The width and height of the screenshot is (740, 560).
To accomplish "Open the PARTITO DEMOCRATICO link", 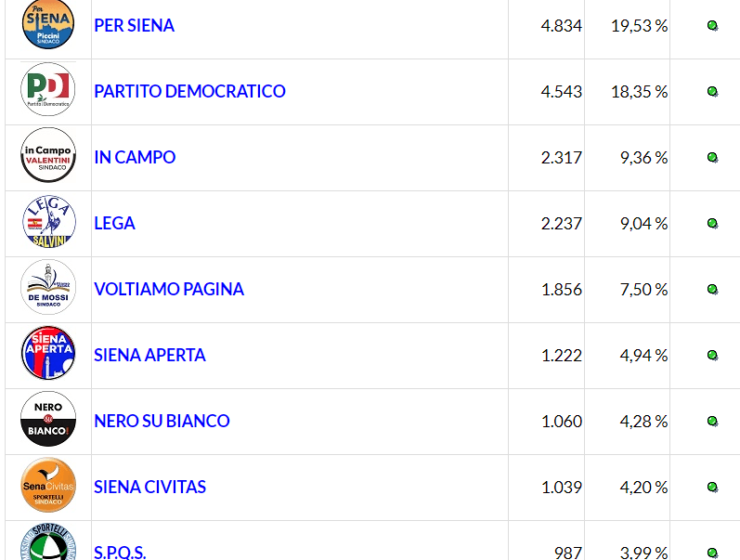I will point(189,91).
